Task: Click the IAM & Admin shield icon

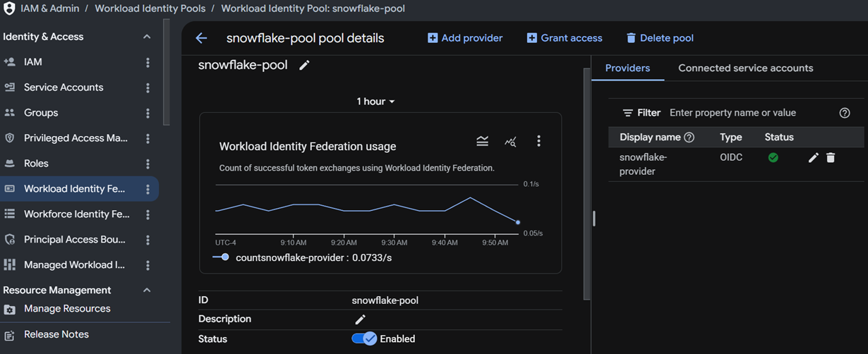Action: (9, 9)
